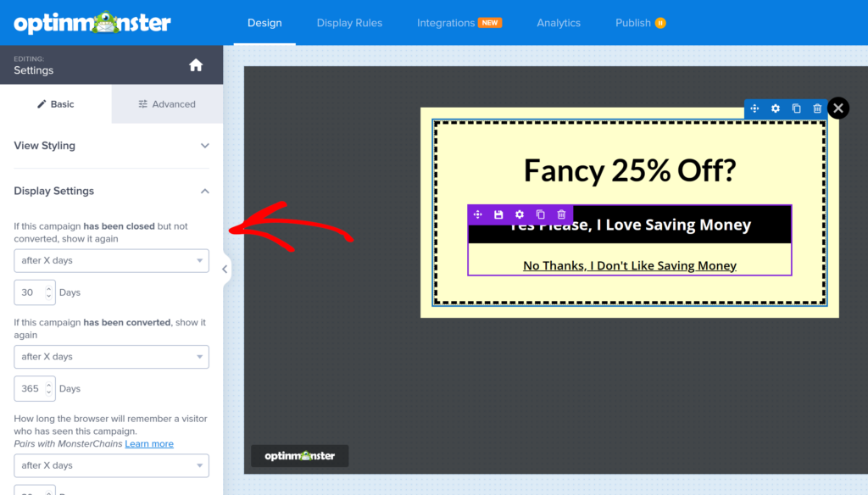Collapse the sidebar with arrow handle
Viewport: 868px width, 495px height.
tap(225, 270)
